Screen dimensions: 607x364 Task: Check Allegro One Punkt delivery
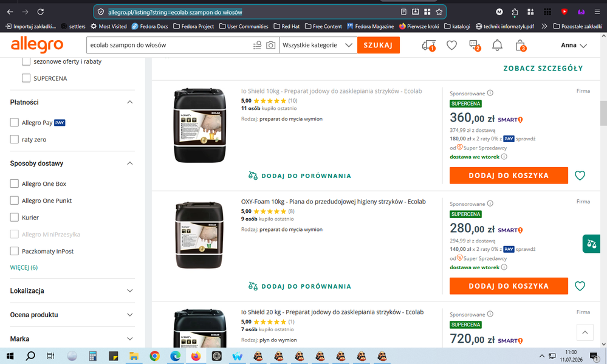click(15, 200)
